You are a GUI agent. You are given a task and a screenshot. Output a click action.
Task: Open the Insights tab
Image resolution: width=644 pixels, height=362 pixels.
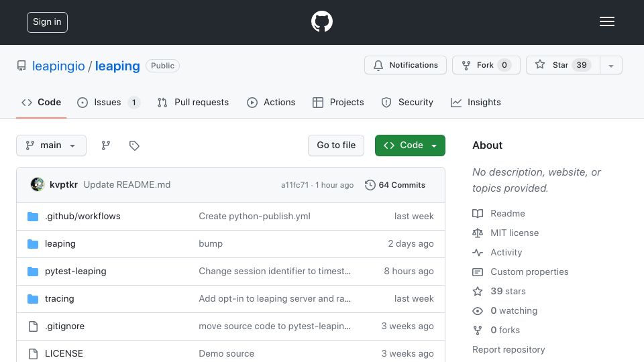click(x=476, y=102)
